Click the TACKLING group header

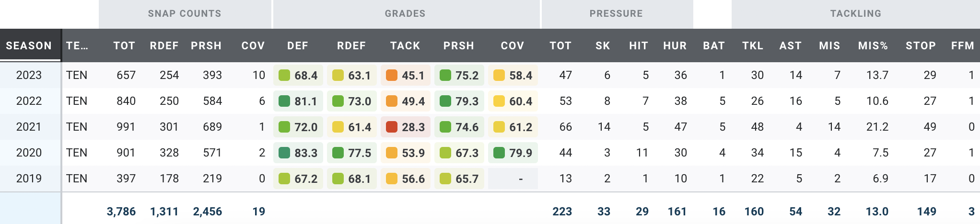pos(855,14)
